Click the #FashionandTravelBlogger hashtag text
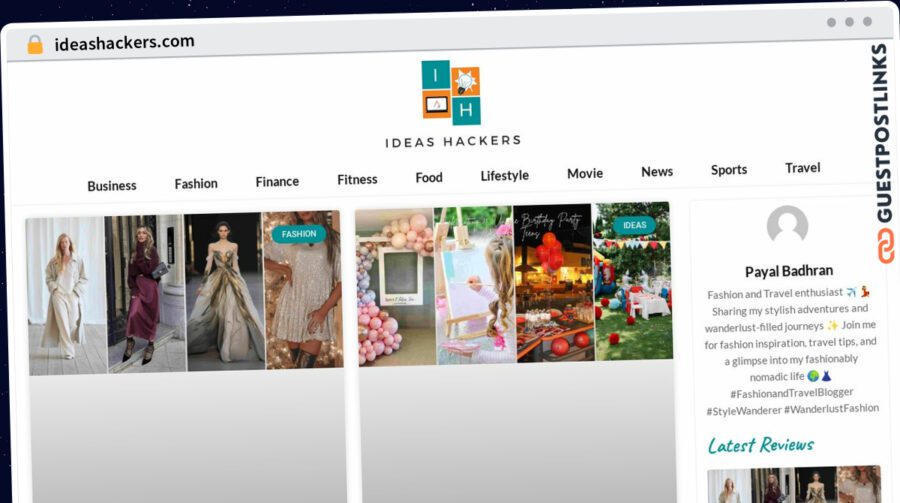Screen dimensions: 900x503 pyautogui.click(x=792, y=393)
